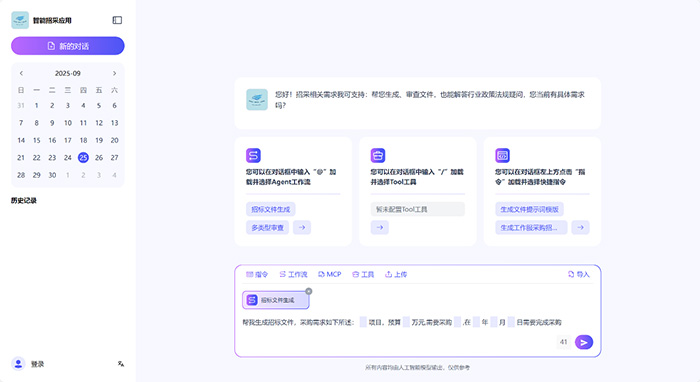The height and width of the screenshot is (382, 700).
Task: Select date 30 in the calendar
Action: [52, 175]
